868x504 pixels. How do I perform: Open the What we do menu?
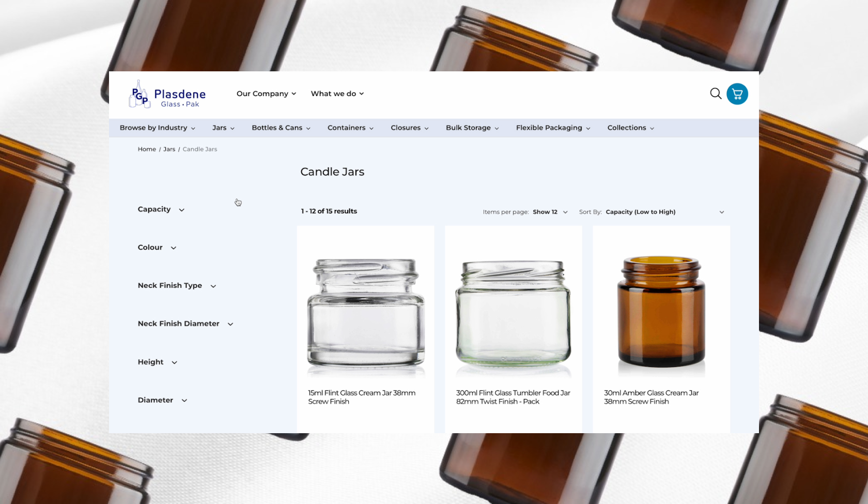point(337,94)
